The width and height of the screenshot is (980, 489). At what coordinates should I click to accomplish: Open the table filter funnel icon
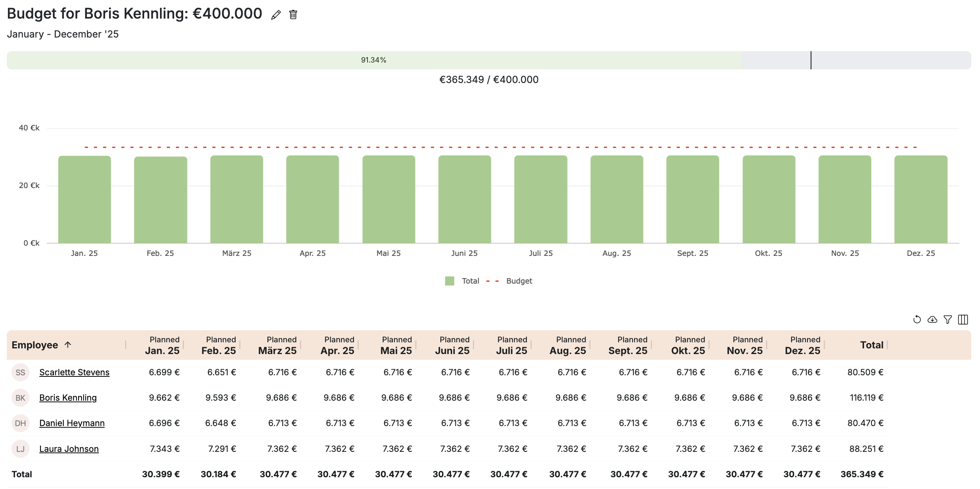[948, 320]
